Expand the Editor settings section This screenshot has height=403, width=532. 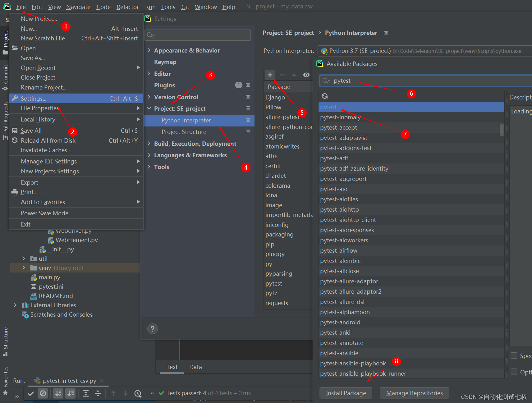click(x=149, y=73)
